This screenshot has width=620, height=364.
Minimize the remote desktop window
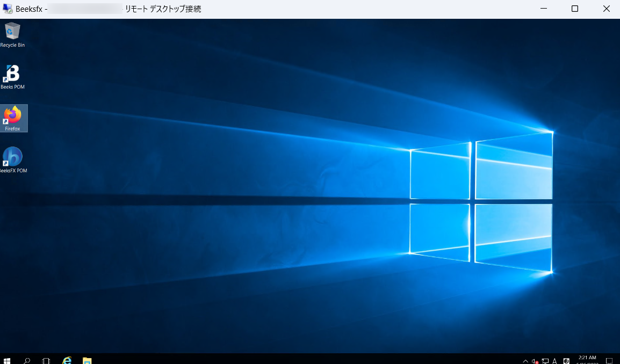pos(544,9)
